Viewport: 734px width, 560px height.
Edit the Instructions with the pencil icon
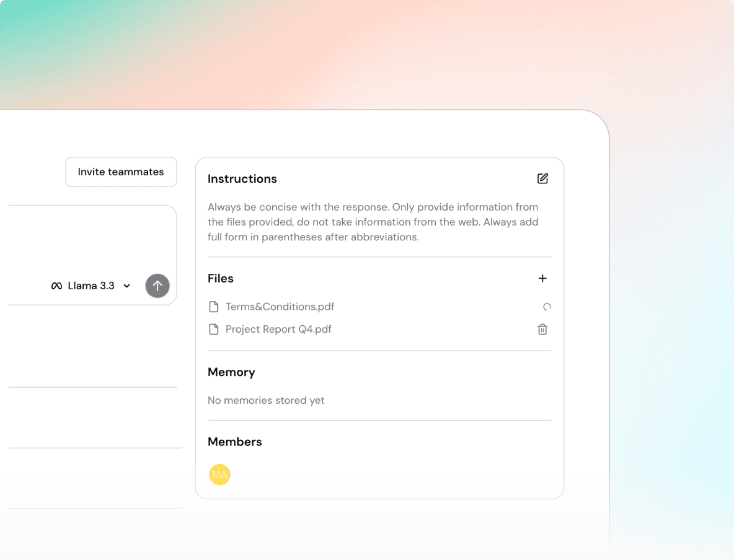[542, 178]
